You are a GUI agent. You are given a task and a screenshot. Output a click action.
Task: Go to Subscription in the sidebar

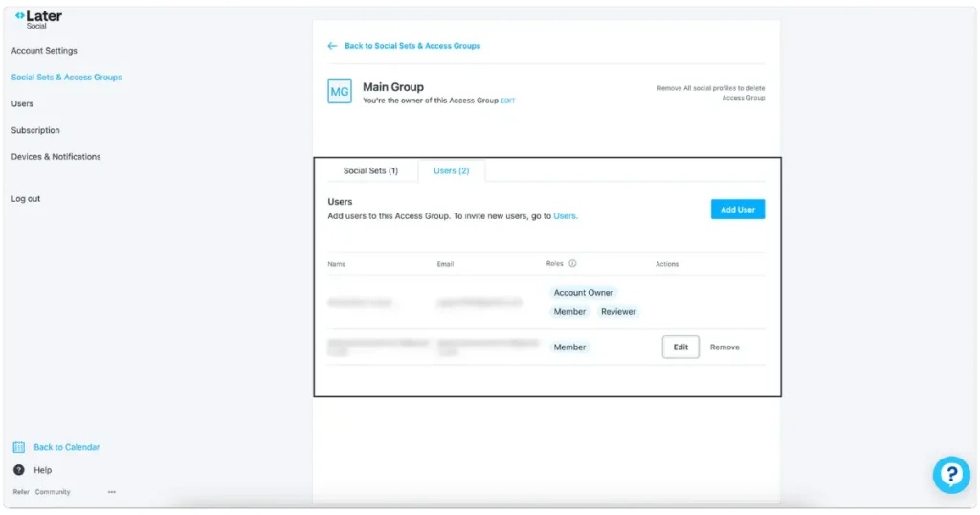pyautogui.click(x=35, y=130)
